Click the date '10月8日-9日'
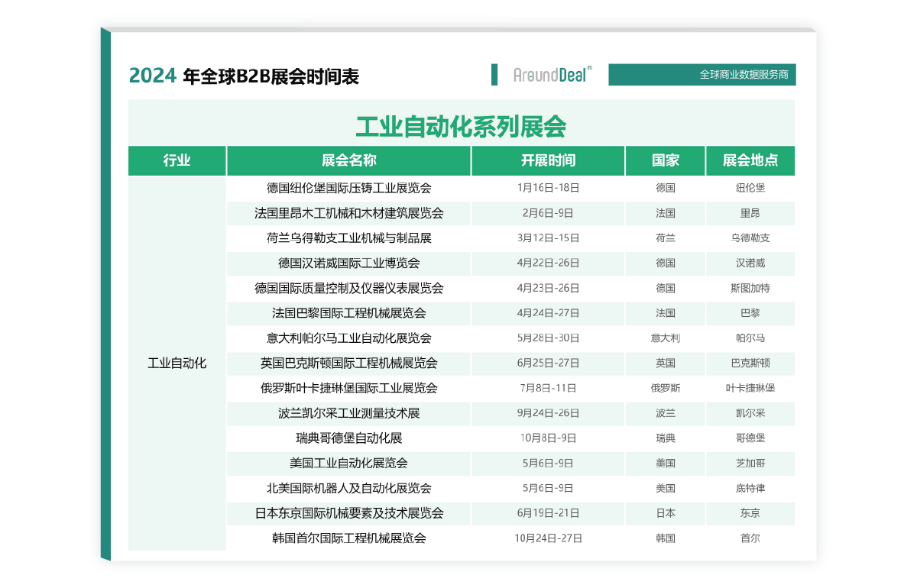This screenshot has width=917, height=588. pos(548,438)
